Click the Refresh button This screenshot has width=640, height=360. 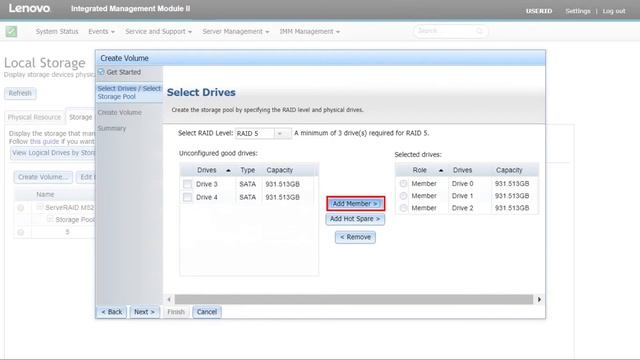point(20,93)
